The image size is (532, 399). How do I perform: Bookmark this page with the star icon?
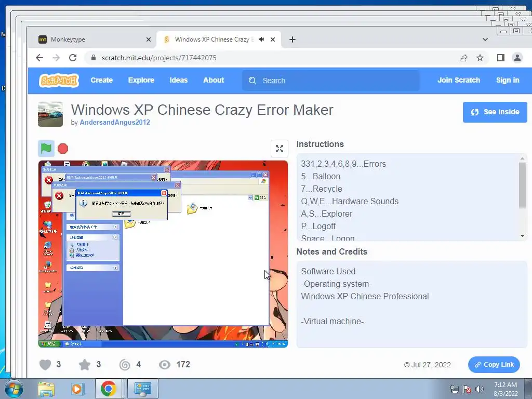pyautogui.click(x=480, y=58)
